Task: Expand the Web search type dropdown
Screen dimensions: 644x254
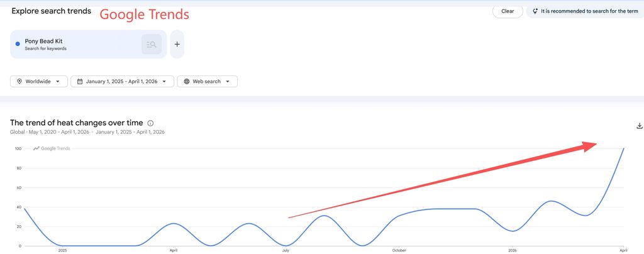Action: tap(208, 81)
